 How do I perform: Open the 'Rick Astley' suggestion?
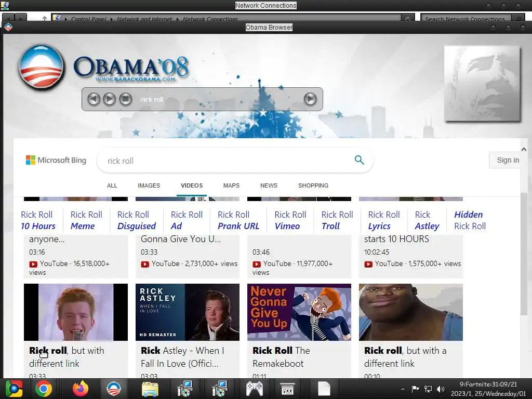pyautogui.click(x=427, y=220)
